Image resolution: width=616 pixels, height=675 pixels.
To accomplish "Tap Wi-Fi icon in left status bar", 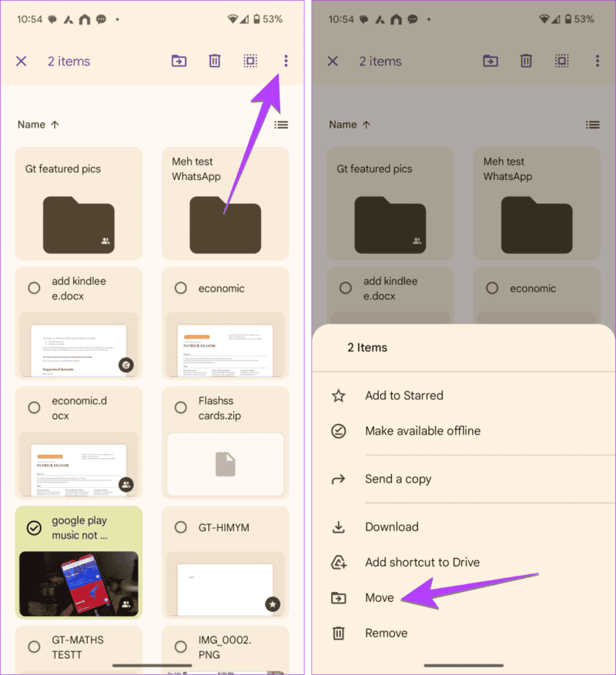I will click(x=233, y=19).
